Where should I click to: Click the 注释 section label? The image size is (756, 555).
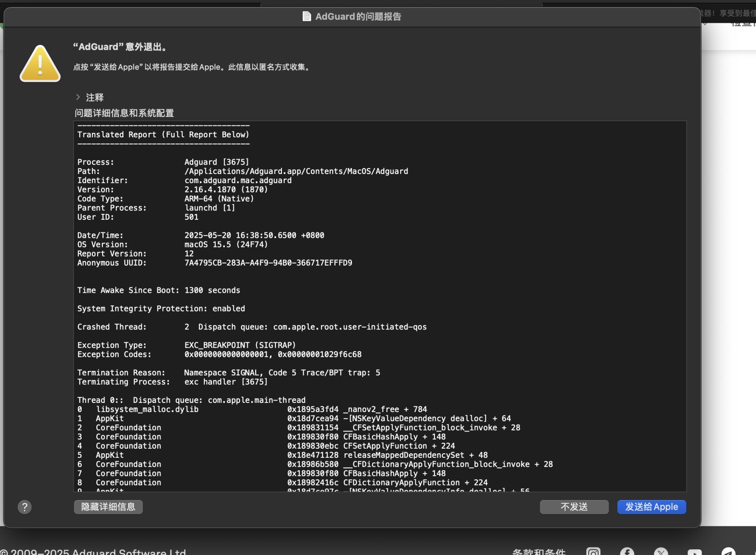point(94,98)
